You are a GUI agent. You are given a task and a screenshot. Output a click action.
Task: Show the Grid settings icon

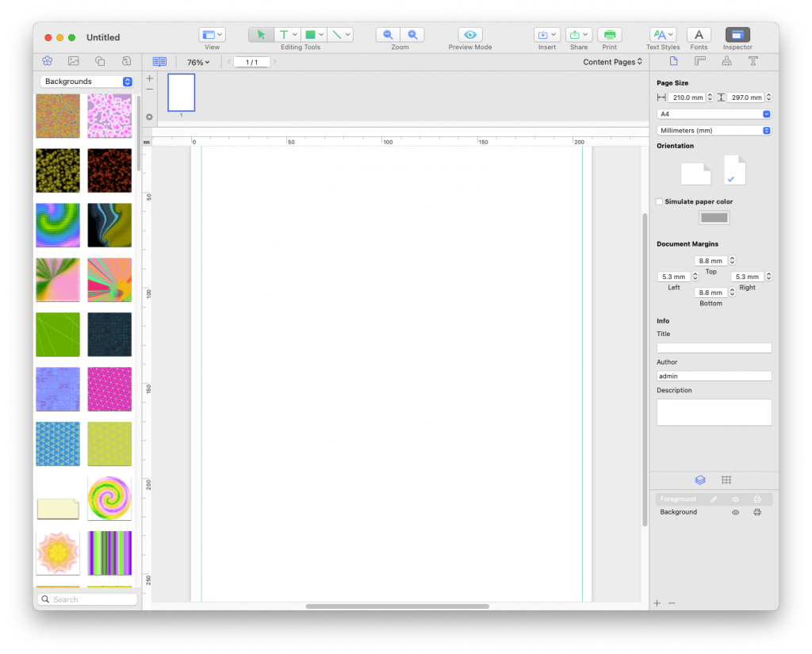pos(726,480)
